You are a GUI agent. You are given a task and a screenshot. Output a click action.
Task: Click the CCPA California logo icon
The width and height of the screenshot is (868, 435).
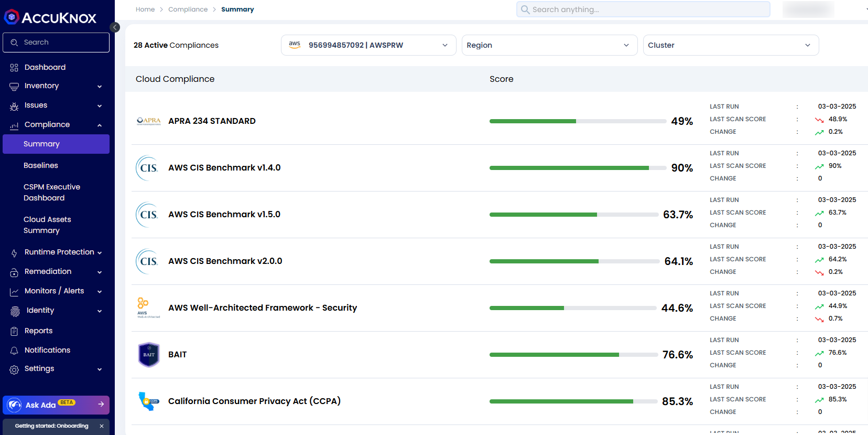[148, 401]
